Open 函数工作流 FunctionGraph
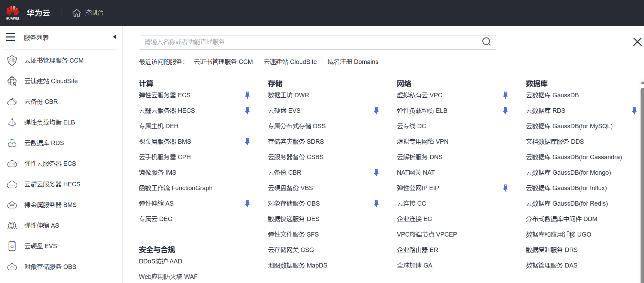The height and width of the screenshot is (283, 644). click(x=175, y=188)
